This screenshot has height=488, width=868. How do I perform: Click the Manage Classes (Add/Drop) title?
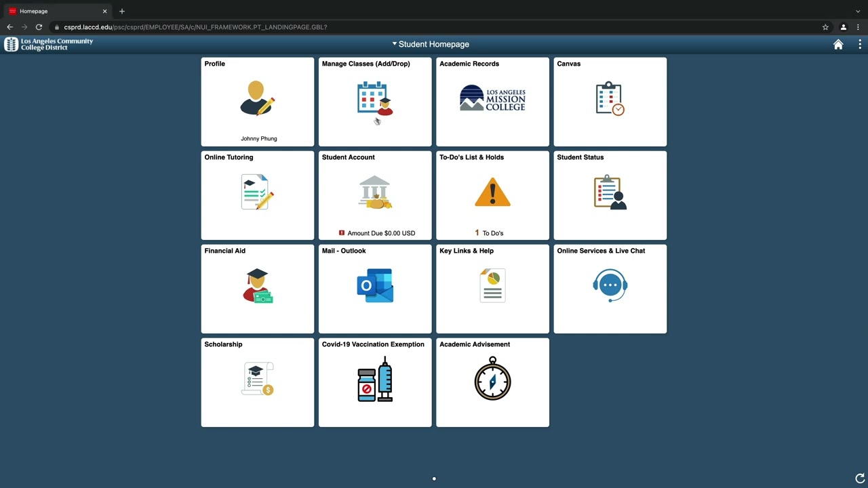[x=366, y=64]
